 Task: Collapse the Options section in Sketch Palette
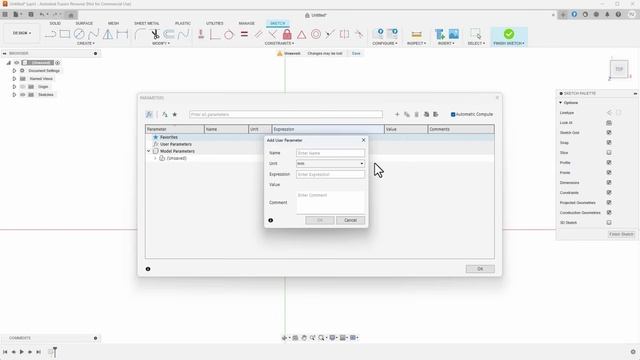560,103
